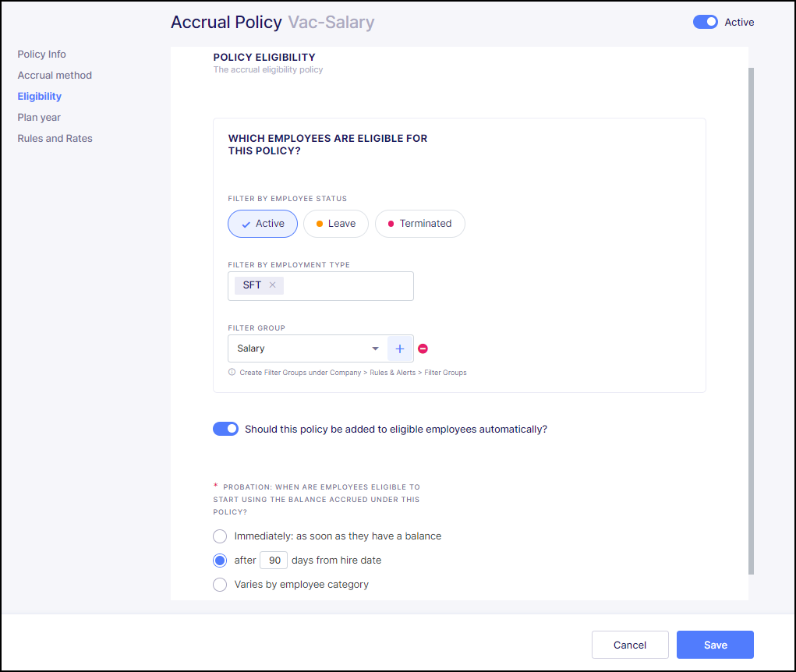Open the Plan year section
This screenshot has height=672, width=796.
(38, 117)
